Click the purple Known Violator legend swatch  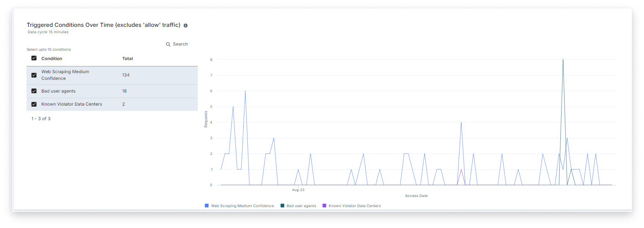[x=324, y=206]
